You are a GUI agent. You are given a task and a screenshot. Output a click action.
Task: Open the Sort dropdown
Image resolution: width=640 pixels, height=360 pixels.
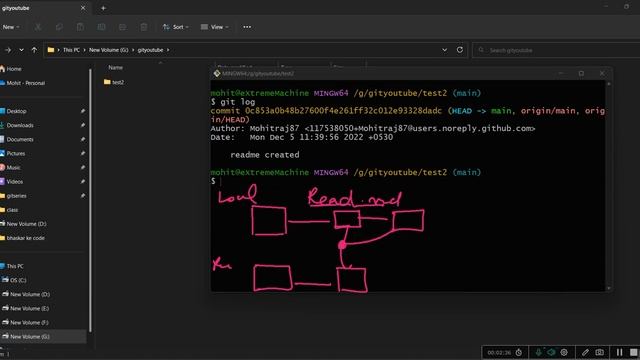176,27
